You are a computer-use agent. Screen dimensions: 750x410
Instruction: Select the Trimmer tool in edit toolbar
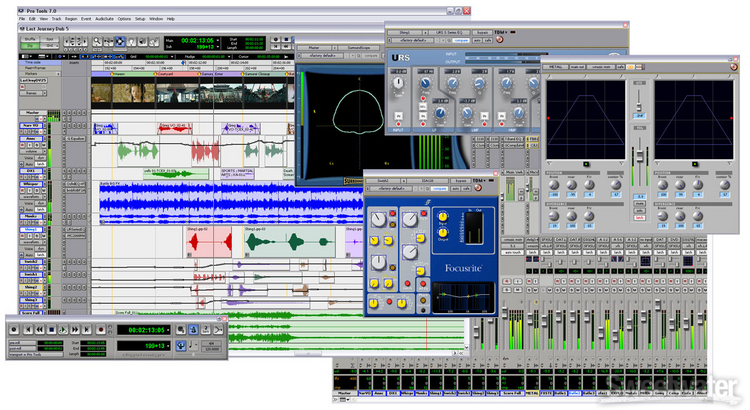pos(109,41)
